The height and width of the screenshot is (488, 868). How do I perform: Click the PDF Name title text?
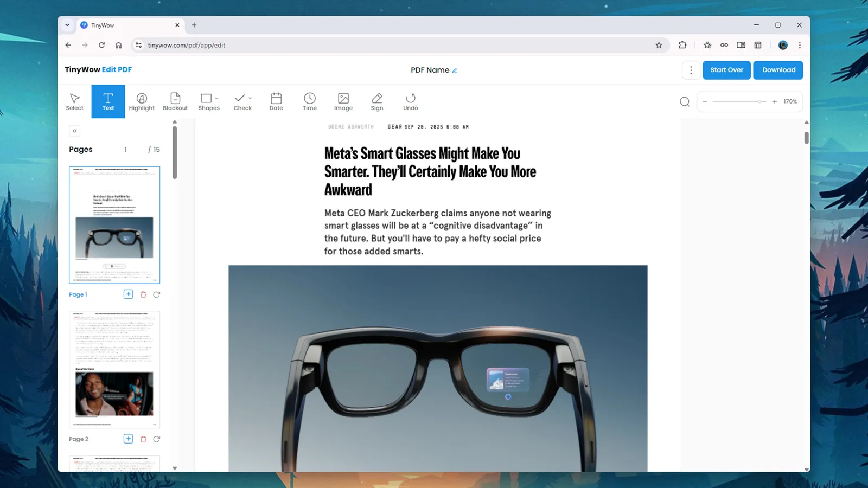click(430, 70)
